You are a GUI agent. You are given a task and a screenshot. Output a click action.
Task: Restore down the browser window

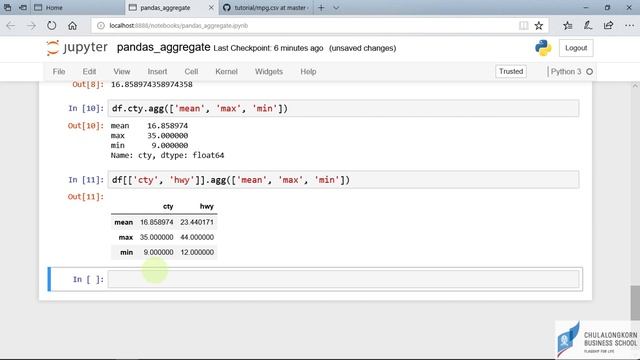(607, 8)
